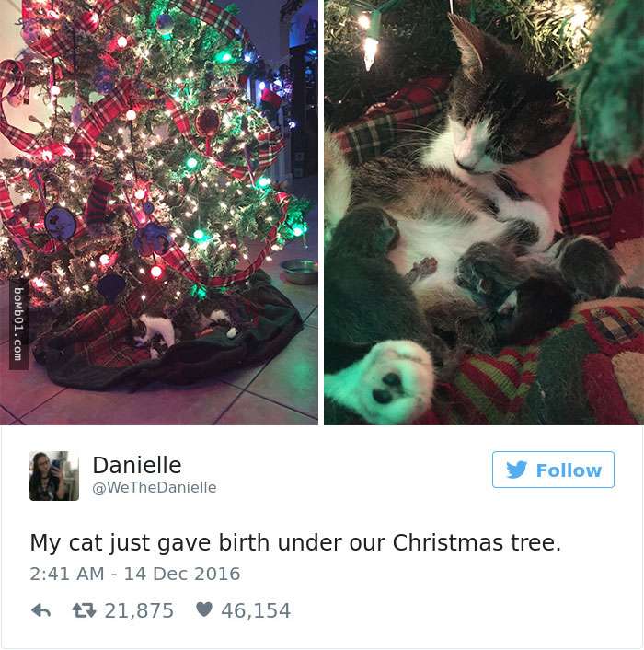This screenshot has width=644, height=650.
Task: Open Danielle's profile picture
Action: [x=54, y=475]
